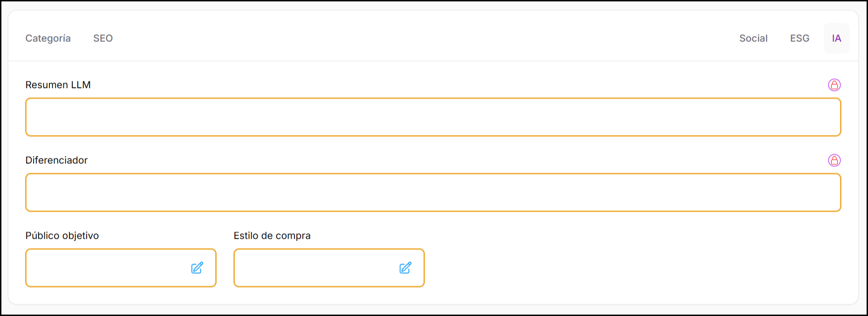Click the Estilo de compra label

(272, 235)
